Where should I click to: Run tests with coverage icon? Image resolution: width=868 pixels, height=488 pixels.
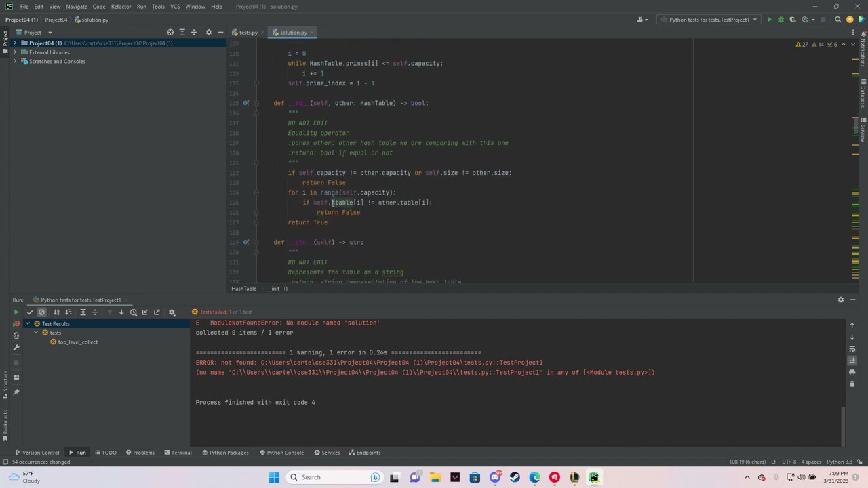pos(793,20)
